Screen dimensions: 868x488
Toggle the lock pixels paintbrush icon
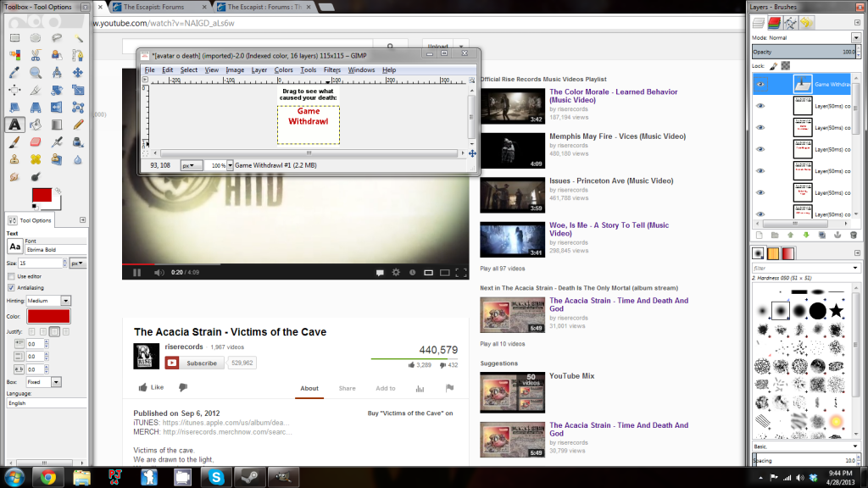coord(774,66)
